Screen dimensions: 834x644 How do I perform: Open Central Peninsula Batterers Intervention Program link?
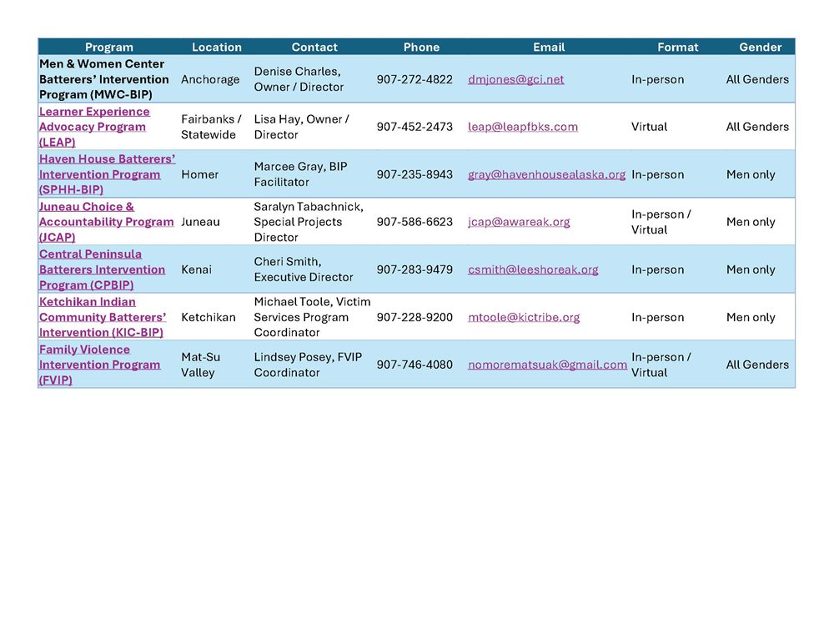point(102,269)
